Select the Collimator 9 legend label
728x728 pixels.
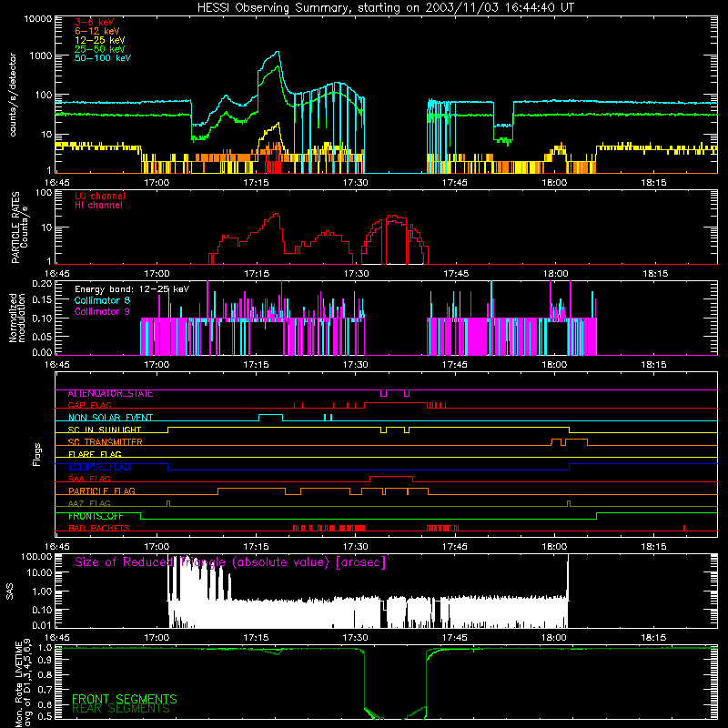point(102,311)
